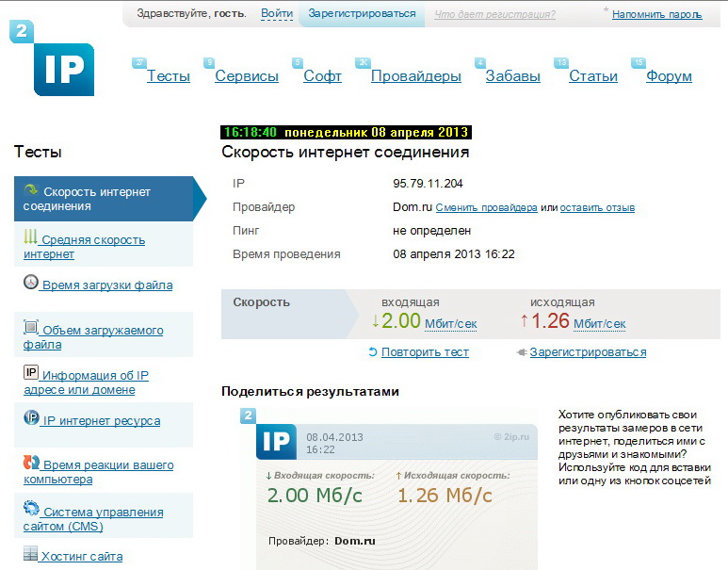The height and width of the screenshot is (570, 728).
Task: Click Сменить провайдера link
Action: click(x=486, y=207)
